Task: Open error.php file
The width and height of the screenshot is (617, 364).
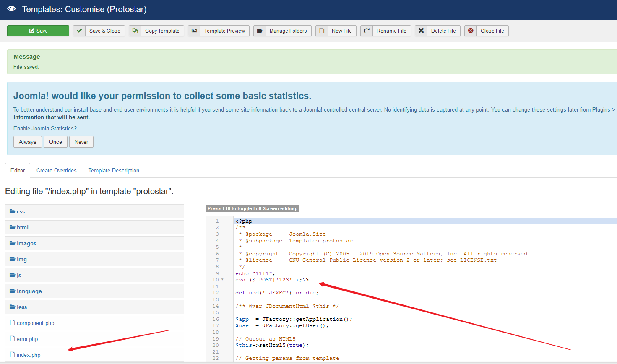Action: click(x=94, y=339)
